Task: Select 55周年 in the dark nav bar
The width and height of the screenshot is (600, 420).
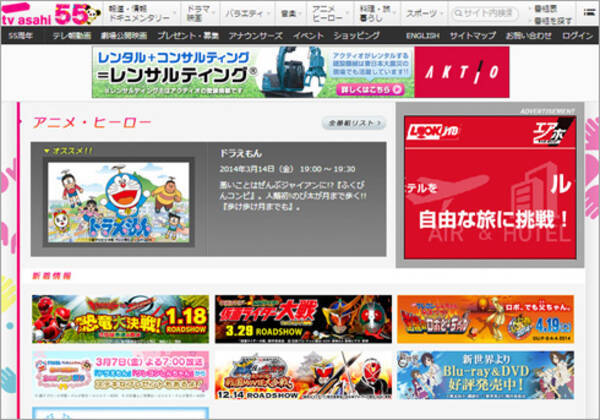Action: click(x=20, y=36)
